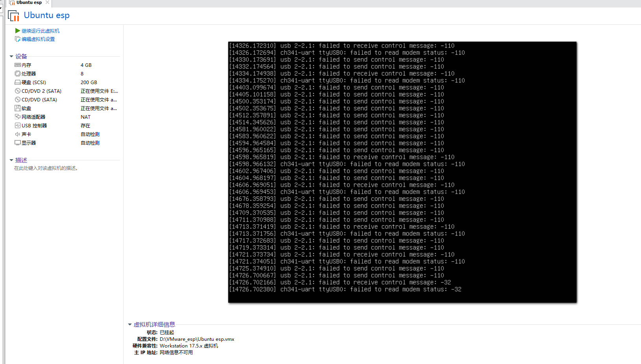Switch to the Ubuntu esp tab

(29, 2)
